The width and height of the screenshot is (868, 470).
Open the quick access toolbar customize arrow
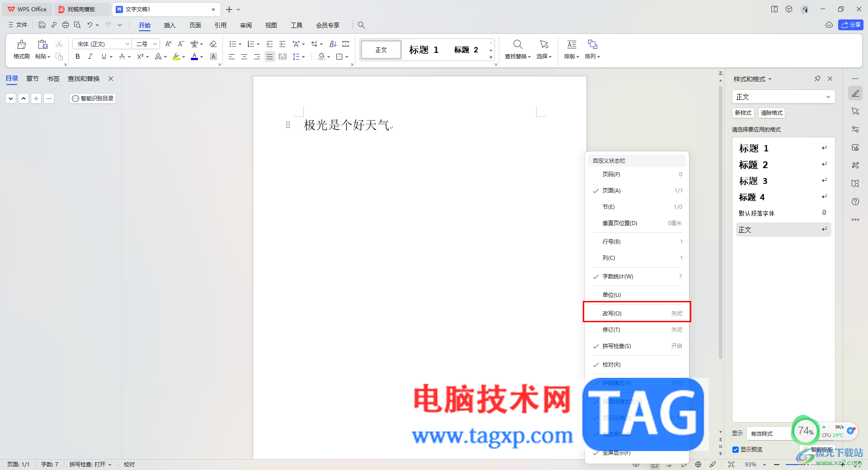tap(120, 25)
